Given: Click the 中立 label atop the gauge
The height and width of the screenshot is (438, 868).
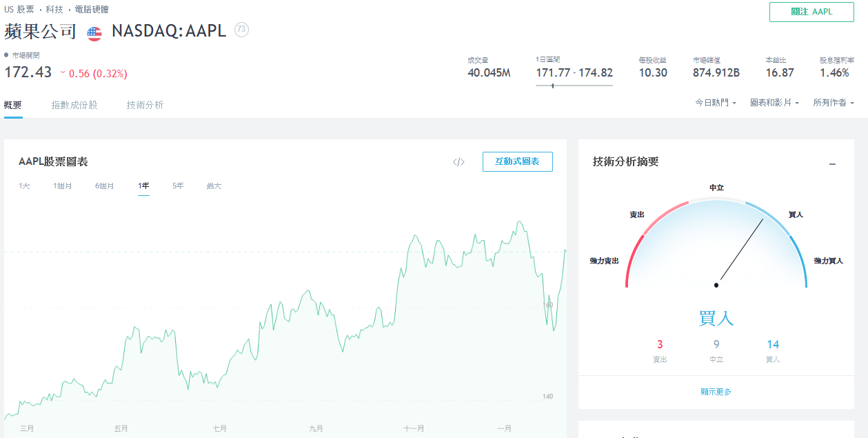Looking at the screenshot, I should tap(716, 188).
